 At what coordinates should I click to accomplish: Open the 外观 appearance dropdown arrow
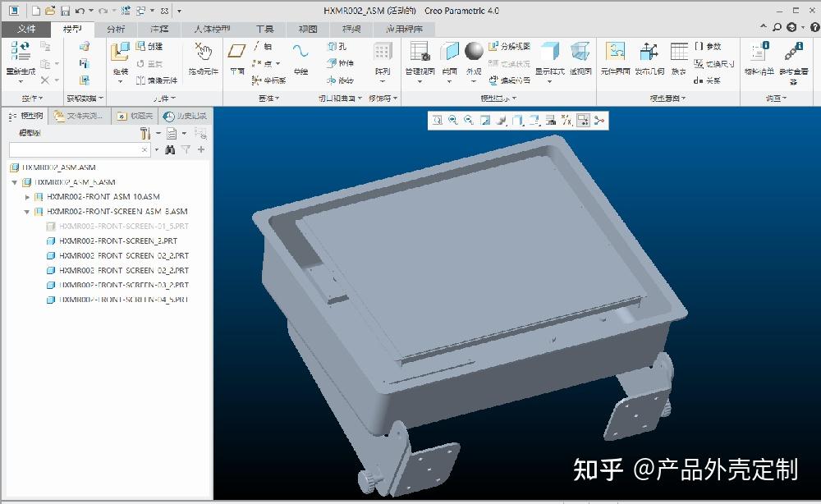point(474,81)
